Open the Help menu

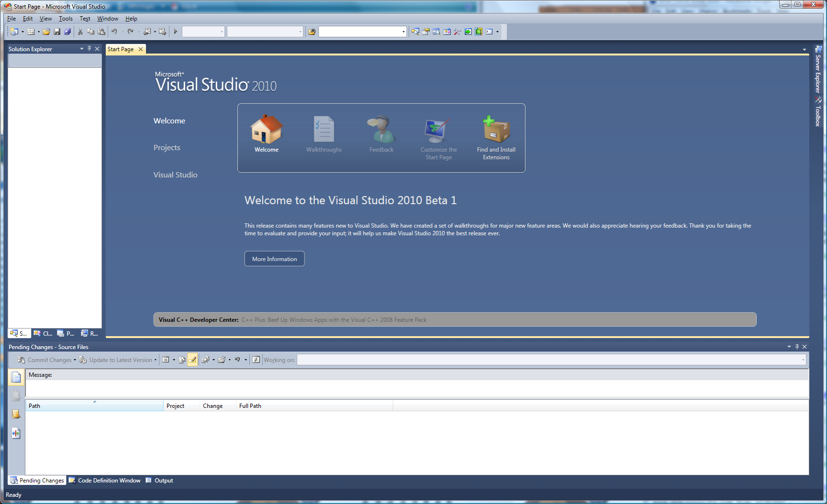coord(131,19)
